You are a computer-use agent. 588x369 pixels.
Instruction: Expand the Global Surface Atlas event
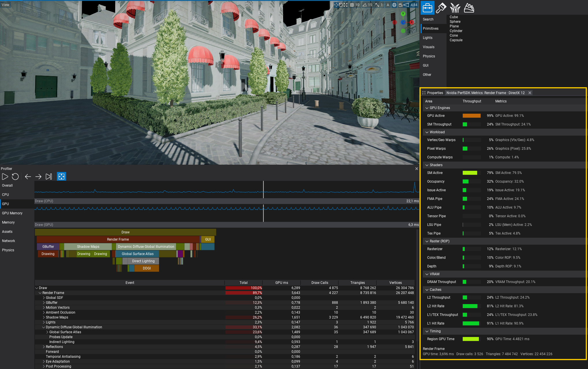pyautogui.click(x=47, y=332)
